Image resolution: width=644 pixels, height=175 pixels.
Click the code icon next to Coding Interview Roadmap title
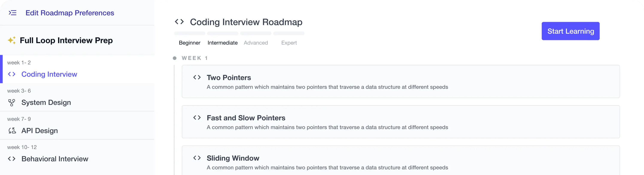coord(179,22)
